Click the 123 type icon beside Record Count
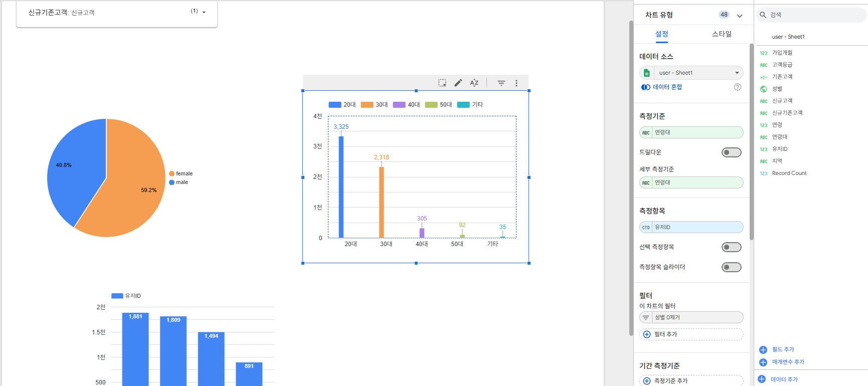The image size is (868, 386). 764,173
